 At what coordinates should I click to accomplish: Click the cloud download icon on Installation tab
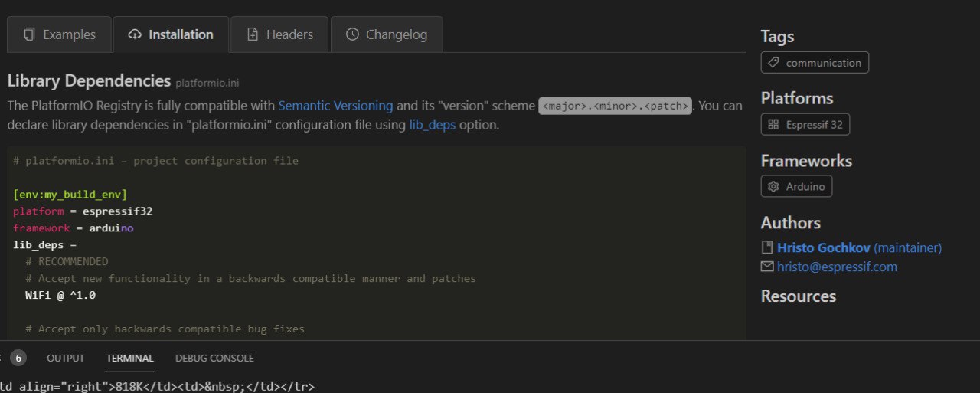[x=135, y=34]
